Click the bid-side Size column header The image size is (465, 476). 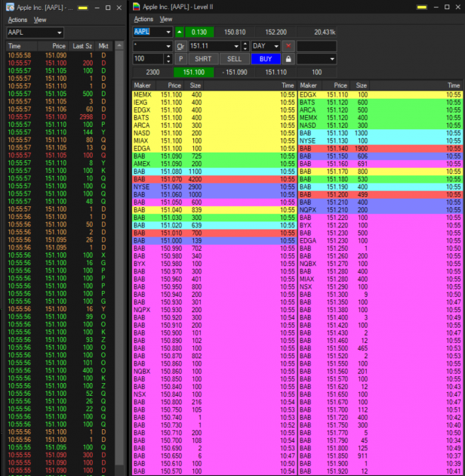pyautogui.click(x=195, y=85)
